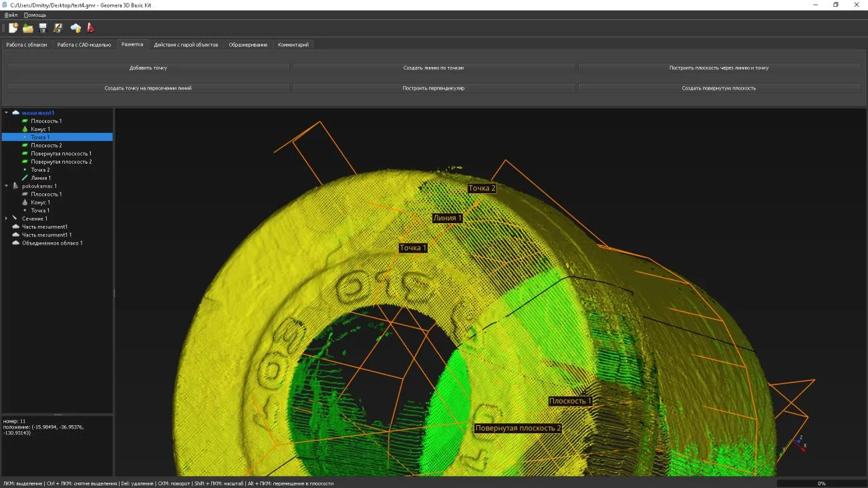Click the green cone icon of Конус 1
Image resolution: width=868 pixels, height=488 pixels.
pyautogui.click(x=25, y=129)
